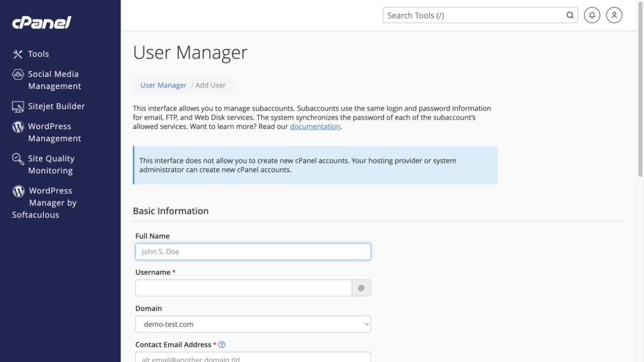Viewport: 644px width, 362px height.
Task: Click the WordPress Manager by Softaculous icon
Action: point(18,191)
